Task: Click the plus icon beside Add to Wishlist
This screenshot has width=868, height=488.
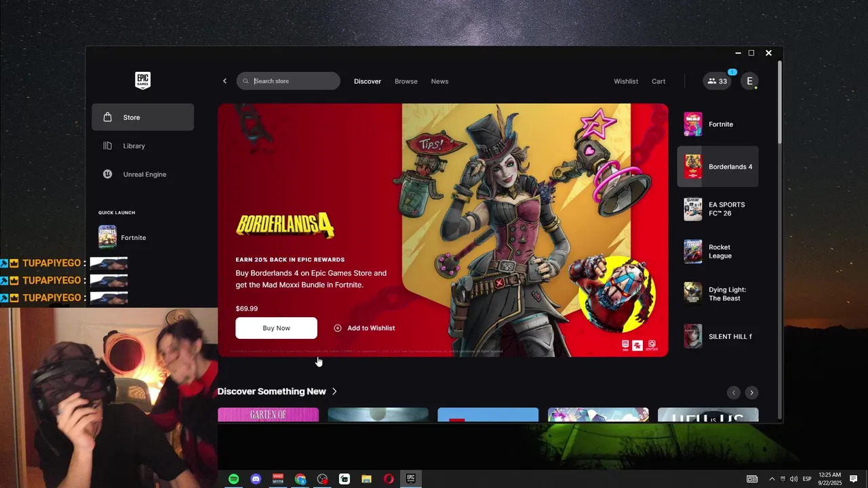Action: tap(338, 328)
